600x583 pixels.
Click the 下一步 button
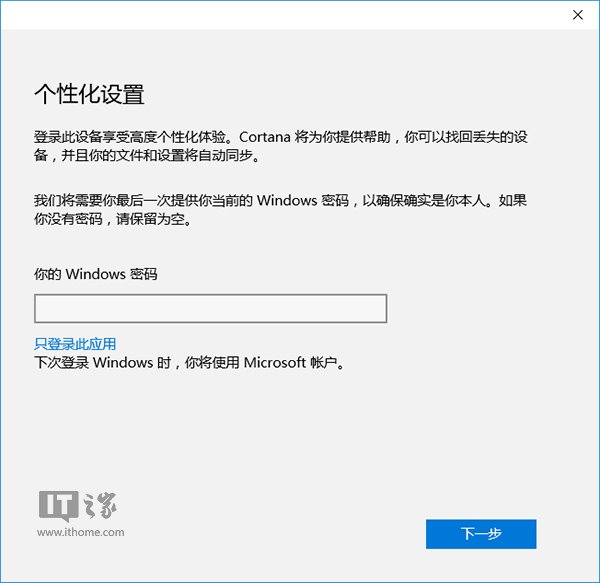[x=481, y=534]
